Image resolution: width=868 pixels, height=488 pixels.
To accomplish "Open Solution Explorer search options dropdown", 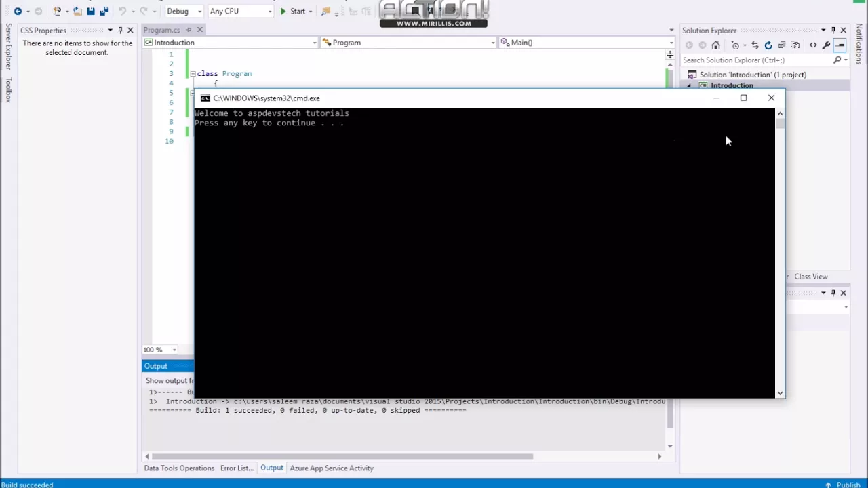I will [846, 60].
